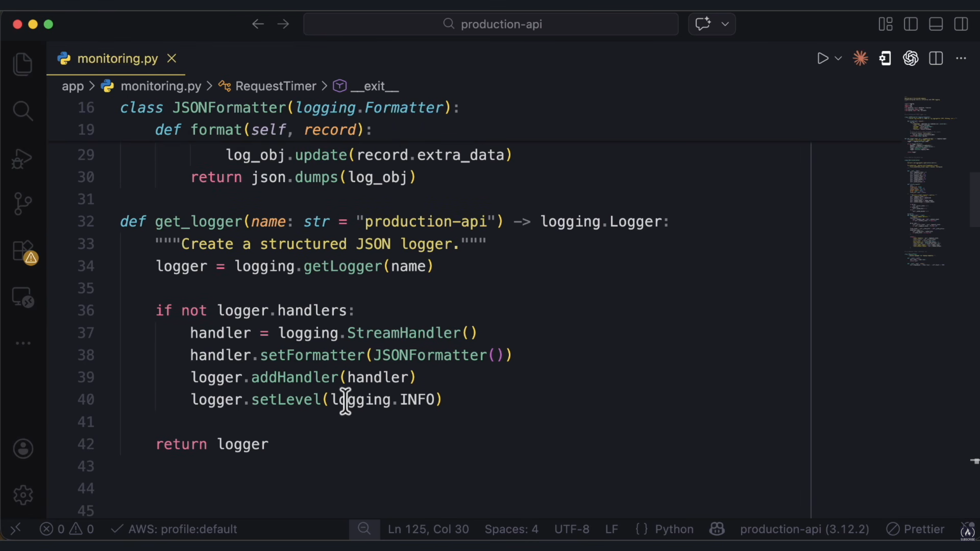Open the Manage settings gear
The width and height of the screenshot is (980, 551).
[23, 495]
